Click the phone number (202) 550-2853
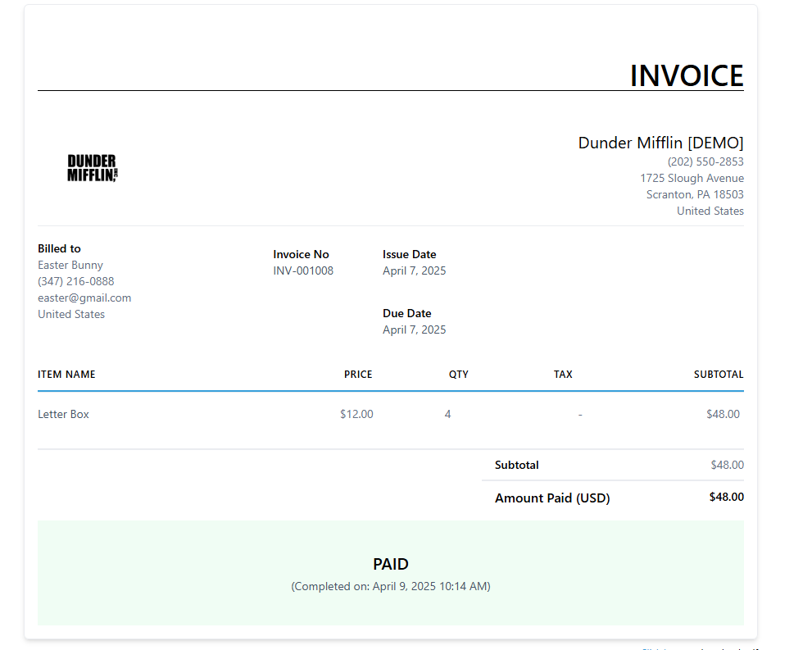 tap(705, 161)
